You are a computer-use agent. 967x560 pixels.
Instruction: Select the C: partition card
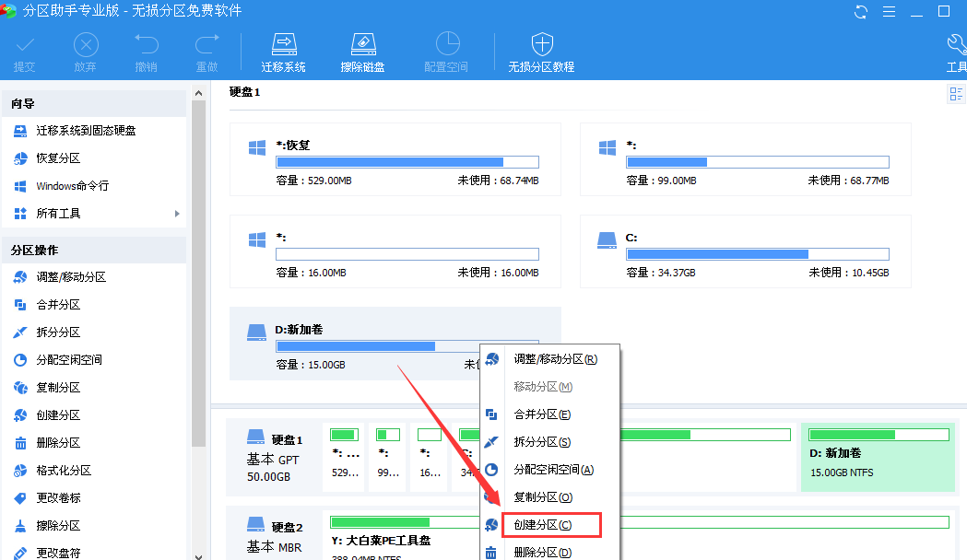[746, 251]
